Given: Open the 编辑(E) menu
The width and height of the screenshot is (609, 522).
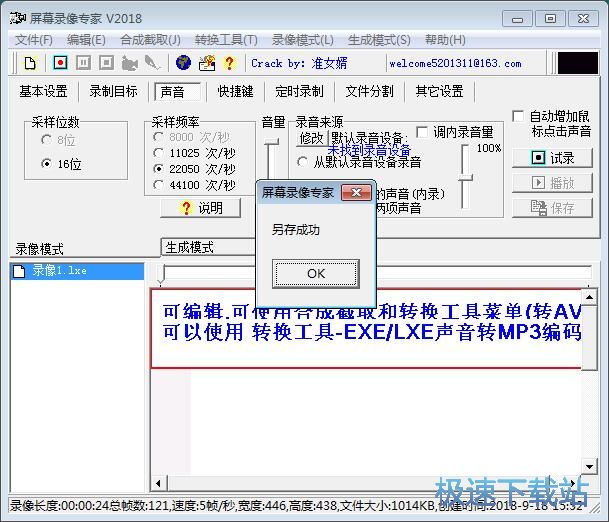Looking at the screenshot, I should pos(86,40).
